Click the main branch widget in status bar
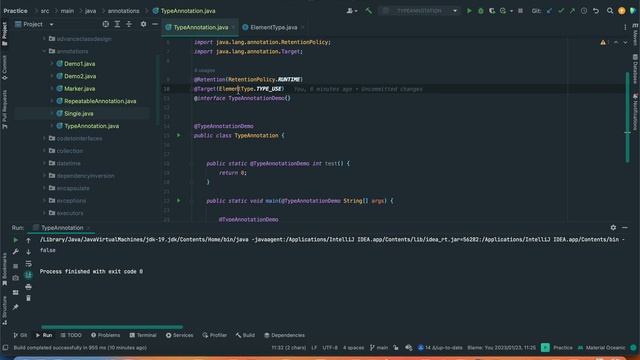Image resolution: width=640 pixels, height=360 pixels. [379, 348]
